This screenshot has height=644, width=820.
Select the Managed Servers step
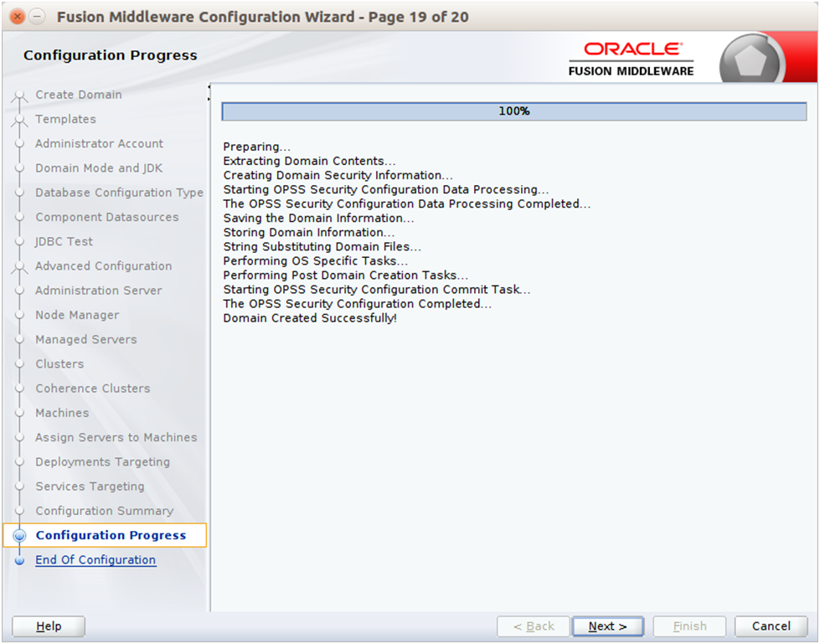click(x=86, y=339)
